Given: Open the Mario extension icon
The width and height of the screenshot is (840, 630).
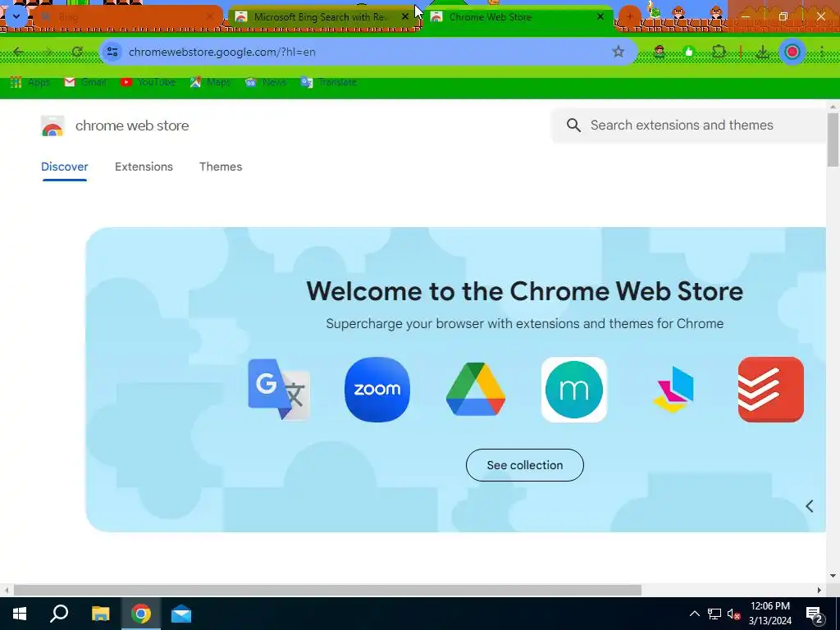Looking at the screenshot, I should pos(660,52).
